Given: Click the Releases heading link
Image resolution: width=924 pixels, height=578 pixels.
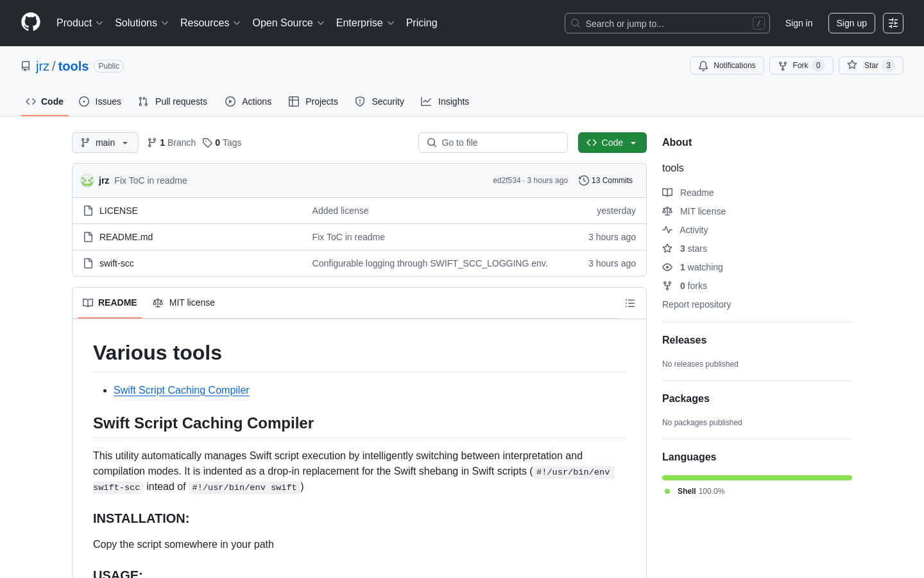Looking at the screenshot, I should coord(684,340).
